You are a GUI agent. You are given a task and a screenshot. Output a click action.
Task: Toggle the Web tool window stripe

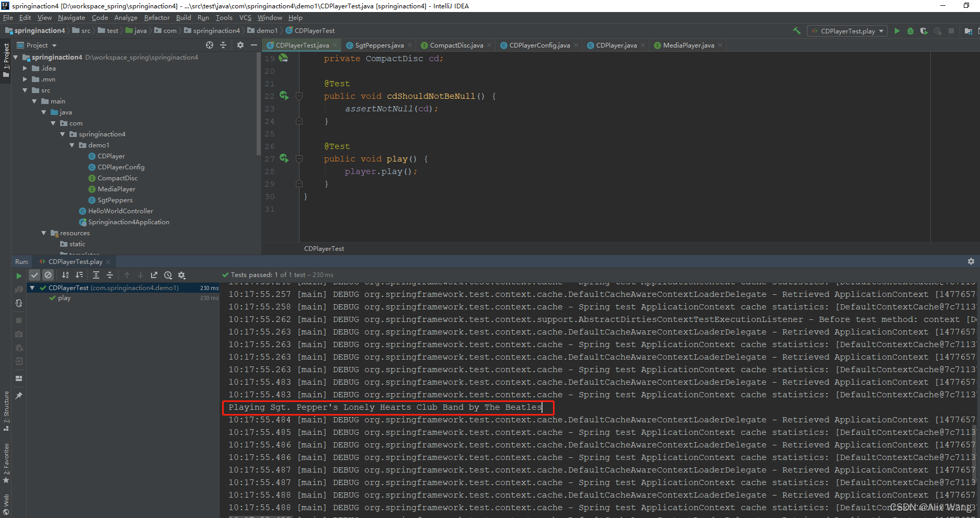click(6, 505)
